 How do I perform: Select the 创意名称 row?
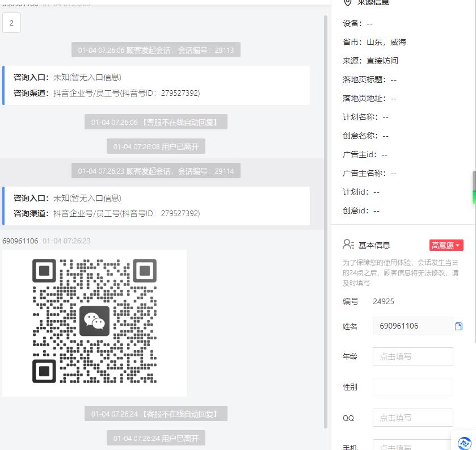pyautogui.click(x=365, y=136)
